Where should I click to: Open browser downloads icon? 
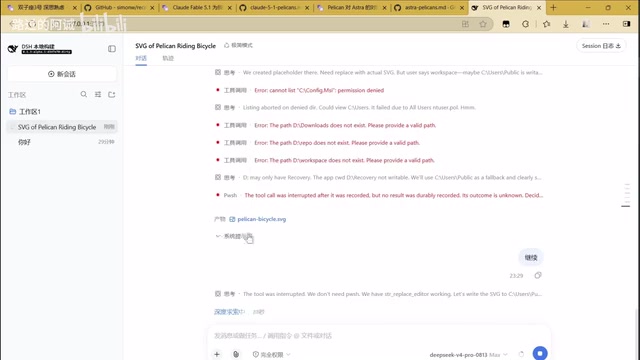(566, 24)
